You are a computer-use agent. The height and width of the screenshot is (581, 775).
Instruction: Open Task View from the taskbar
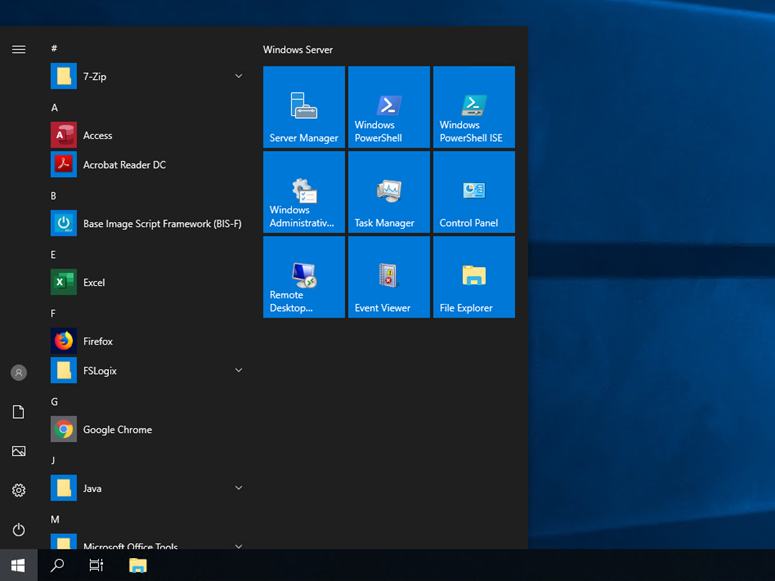[x=96, y=565]
